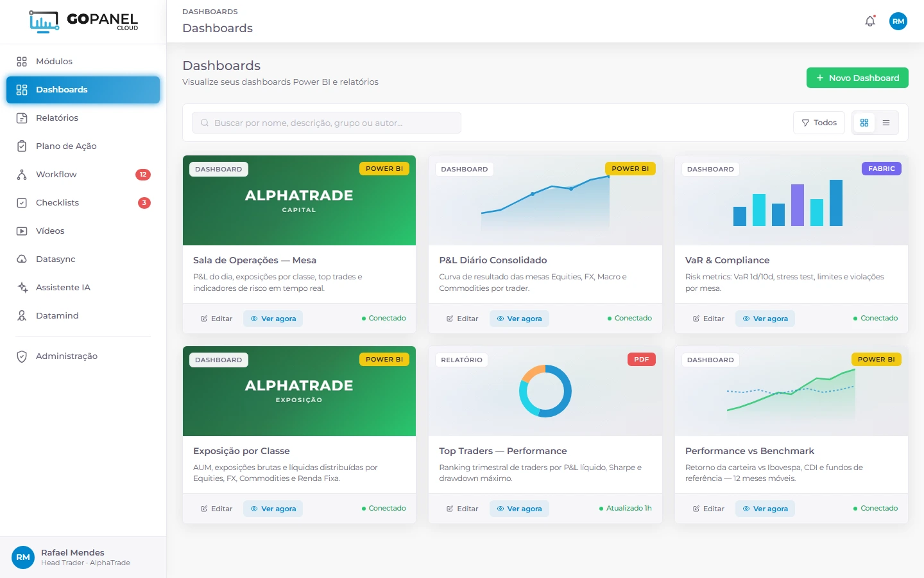Edit the Top Traders report

(x=462, y=509)
